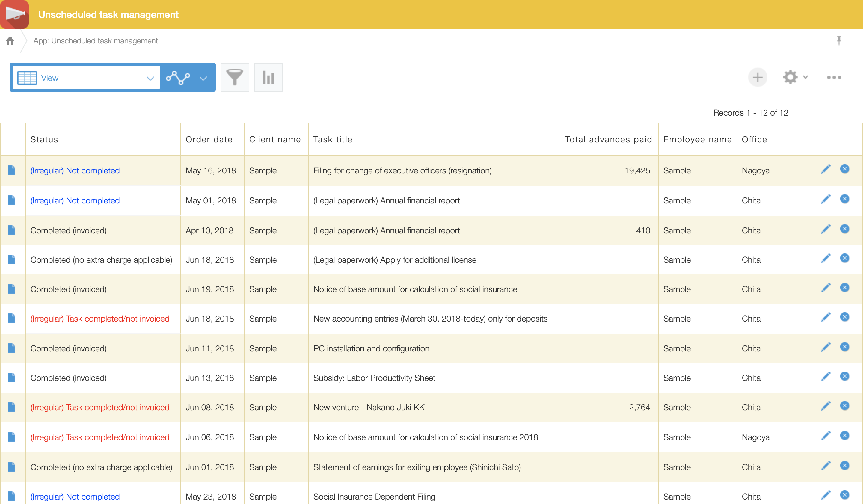Click the pin icon at top right
Screen dimensions: 863x504
point(839,40)
